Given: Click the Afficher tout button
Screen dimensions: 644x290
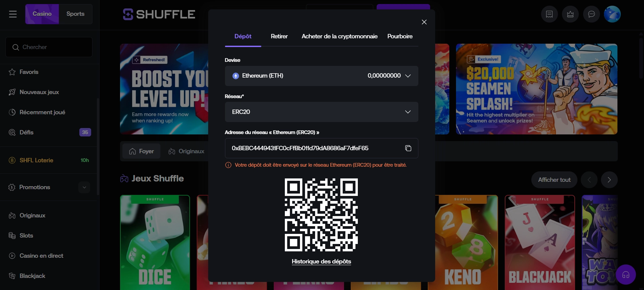Looking at the screenshot, I should [x=554, y=180].
